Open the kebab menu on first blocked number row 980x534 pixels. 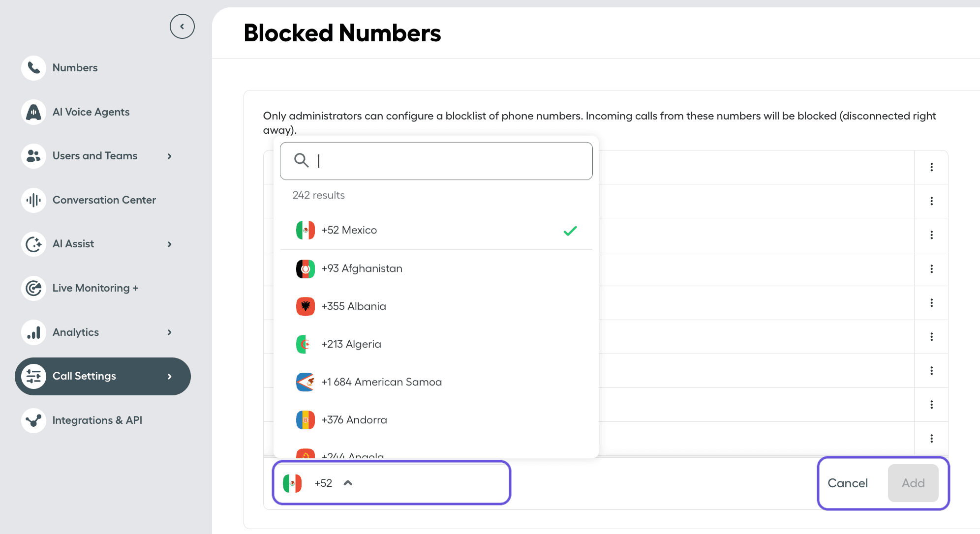(x=931, y=167)
